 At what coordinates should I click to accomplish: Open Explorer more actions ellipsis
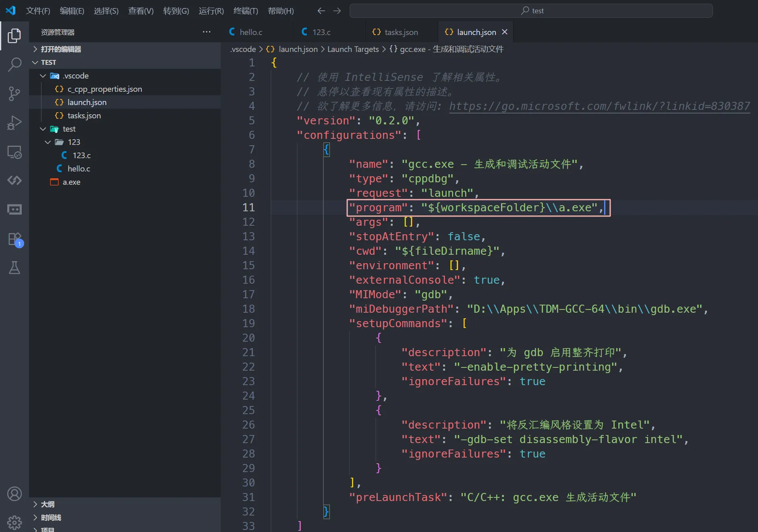point(207,32)
